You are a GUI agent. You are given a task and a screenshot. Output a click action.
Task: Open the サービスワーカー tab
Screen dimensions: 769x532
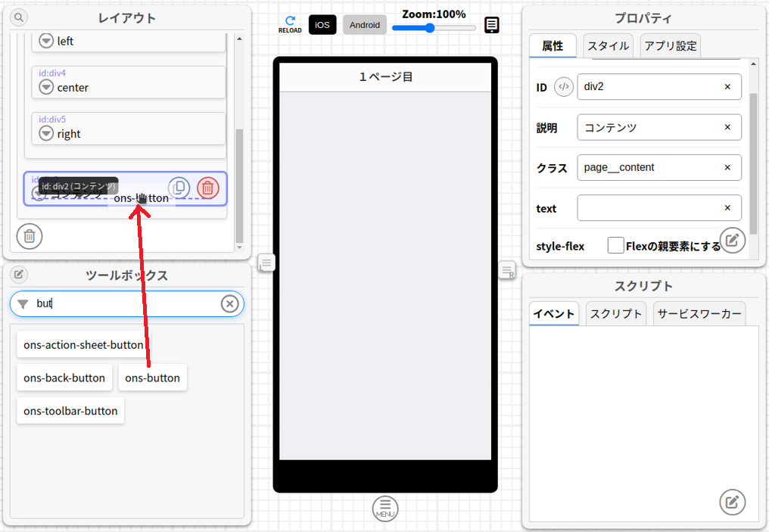pyautogui.click(x=699, y=314)
